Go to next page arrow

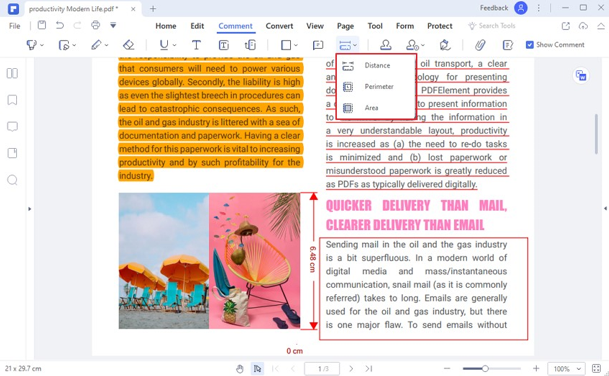(x=351, y=369)
